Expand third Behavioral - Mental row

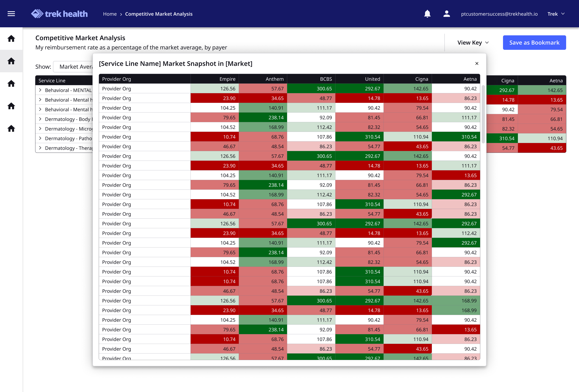40,109
